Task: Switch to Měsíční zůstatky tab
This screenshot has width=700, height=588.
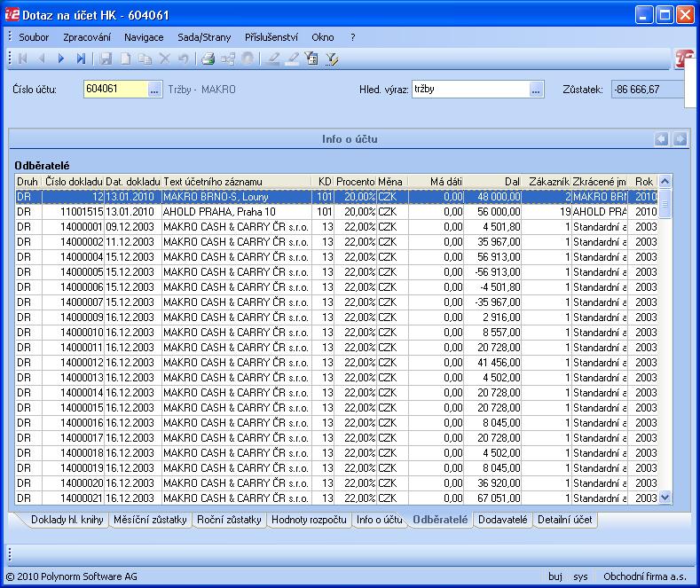Action: click(150, 520)
